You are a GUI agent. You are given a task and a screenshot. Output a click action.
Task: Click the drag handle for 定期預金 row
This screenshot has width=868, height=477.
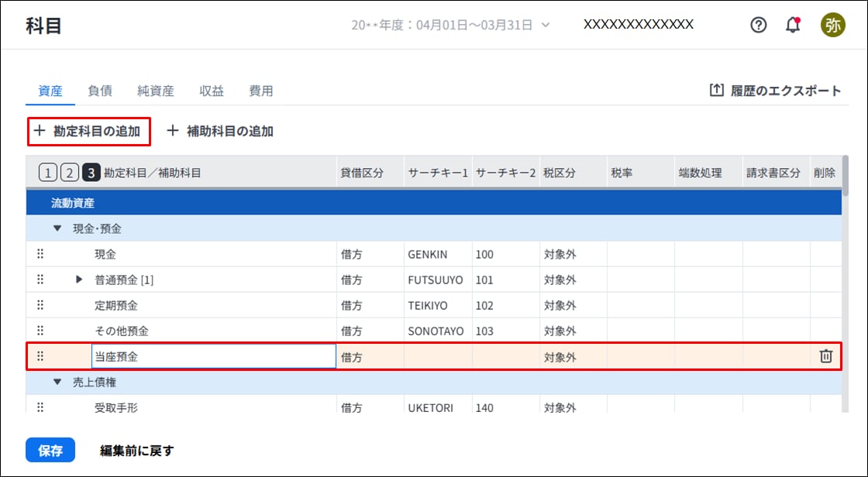point(40,305)
